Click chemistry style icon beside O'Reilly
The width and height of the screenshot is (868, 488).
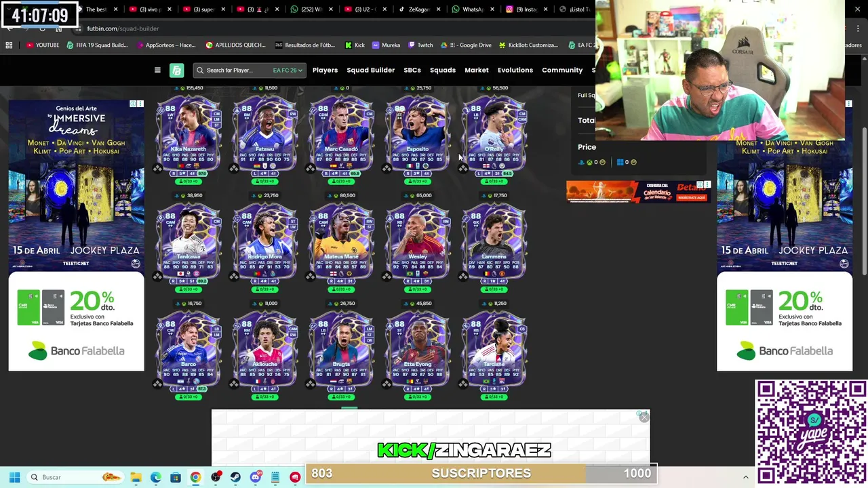pos(463,168)
